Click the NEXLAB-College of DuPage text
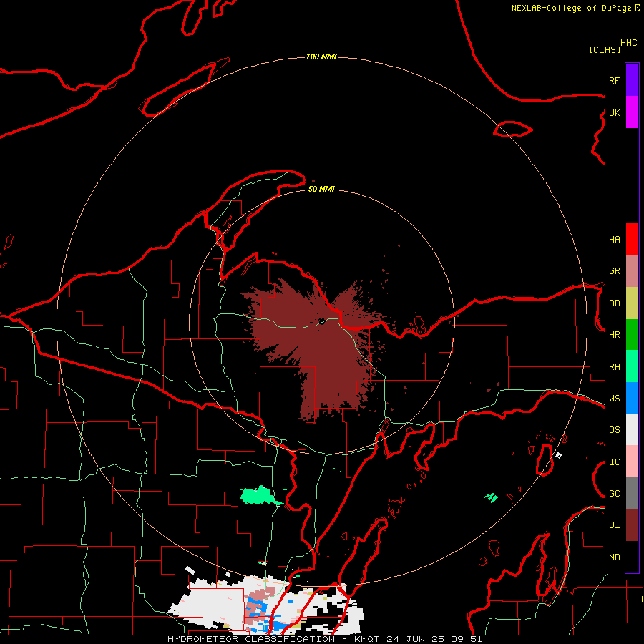The width and height of the screenshot is (644, 644). tap(571, 8)
